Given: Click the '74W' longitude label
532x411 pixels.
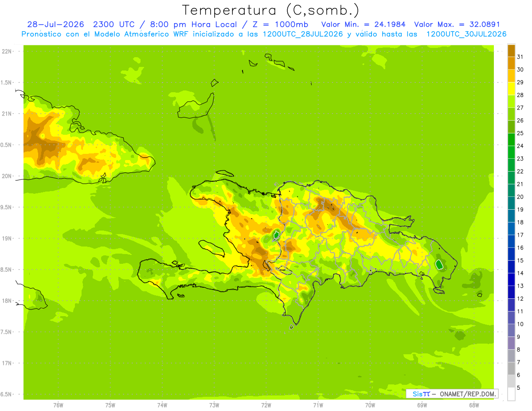Looking at the screenshot, I should (x=162, y=405).
